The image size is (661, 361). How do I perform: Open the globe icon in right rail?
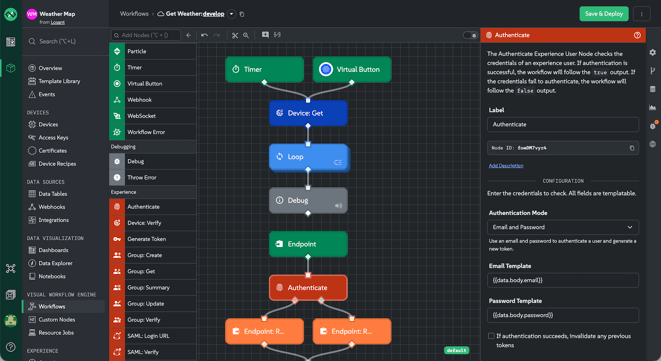coord(653,144)
